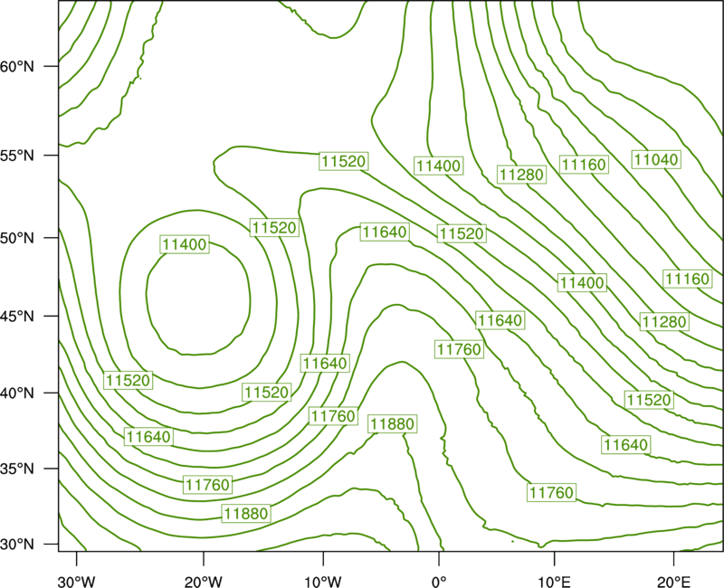Select the 20°W longitude axis label

[x=204, y=582]
